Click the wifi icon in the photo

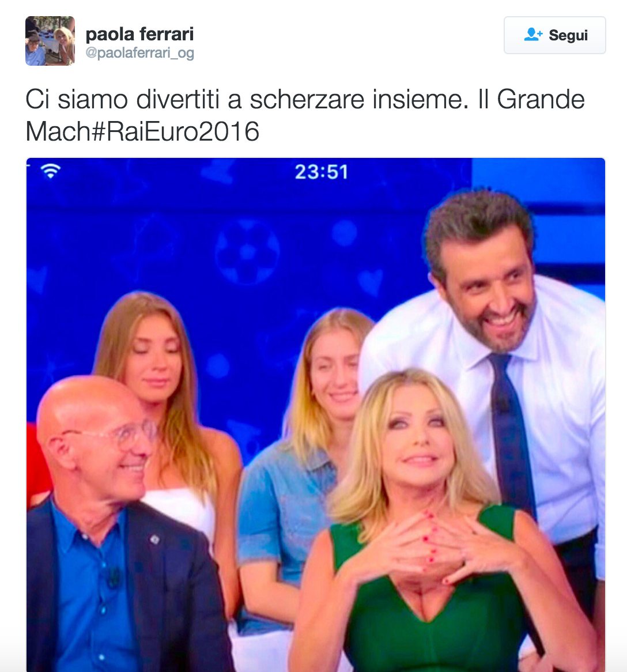pos(51,171)
